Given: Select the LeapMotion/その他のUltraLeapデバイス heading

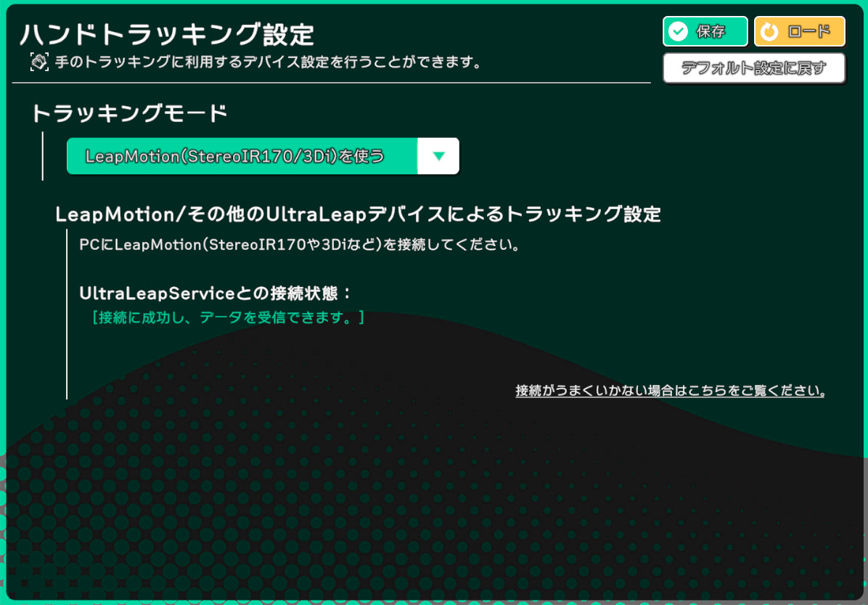Looking at the screenshot, I should coord(358,214).
